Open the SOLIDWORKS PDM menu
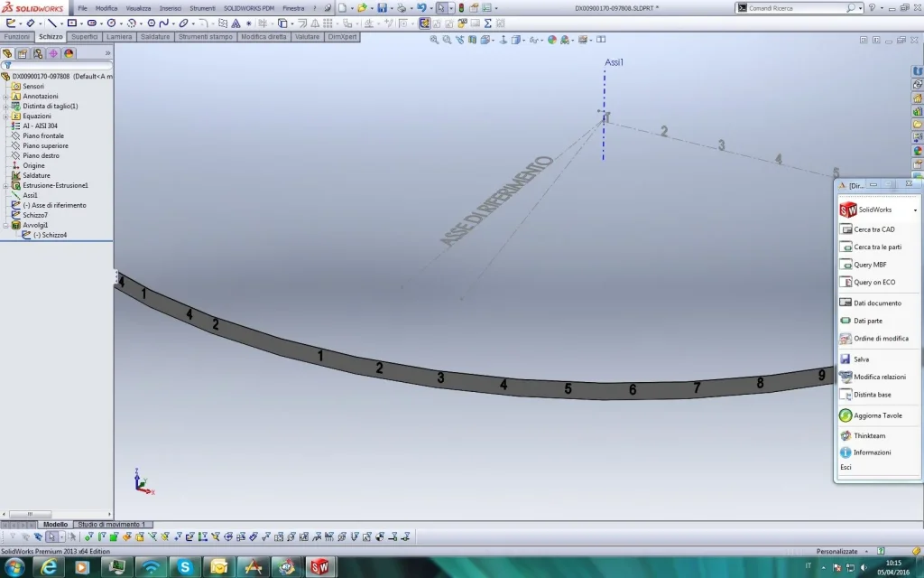 (249, 8)
